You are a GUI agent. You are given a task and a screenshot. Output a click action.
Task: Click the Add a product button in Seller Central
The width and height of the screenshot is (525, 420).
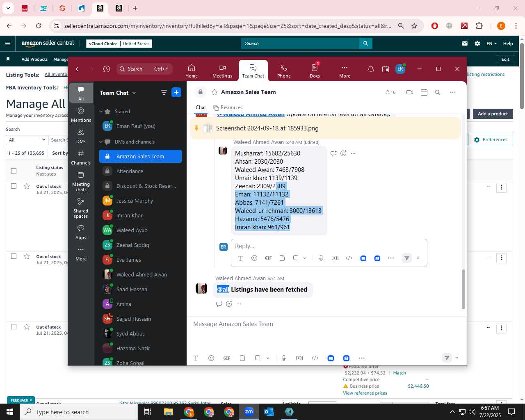point(493,114)
